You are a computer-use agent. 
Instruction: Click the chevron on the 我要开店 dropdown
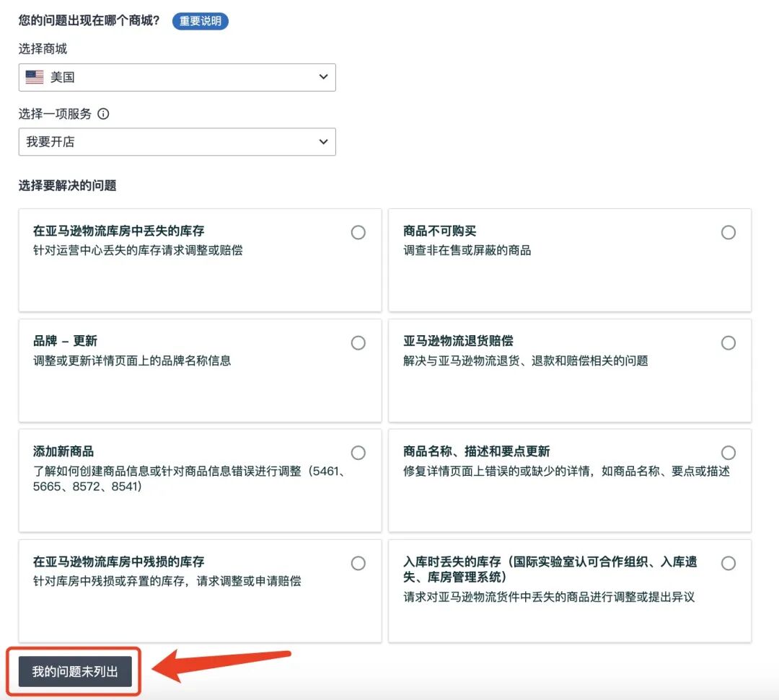pyautogui.click(x=325, y=142)
